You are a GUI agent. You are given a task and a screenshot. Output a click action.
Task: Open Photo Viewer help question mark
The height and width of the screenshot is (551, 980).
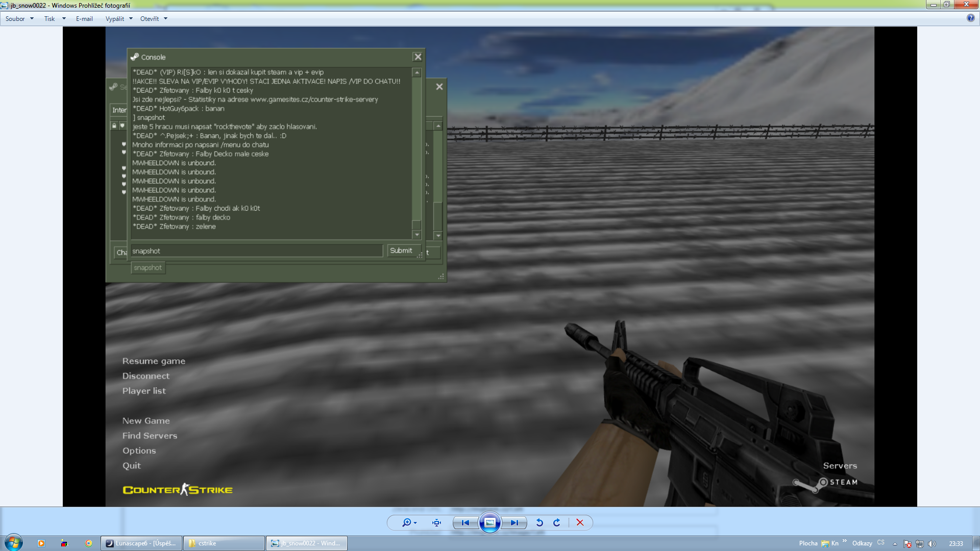tap(970, 18)
